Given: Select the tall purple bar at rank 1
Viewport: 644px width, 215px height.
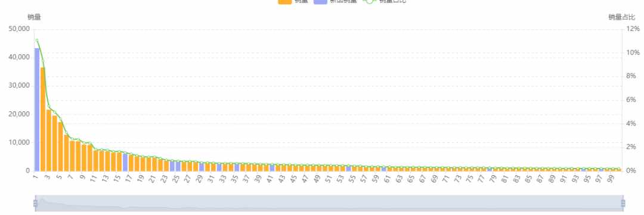Looking at the screenshot, I should [37, 109].
